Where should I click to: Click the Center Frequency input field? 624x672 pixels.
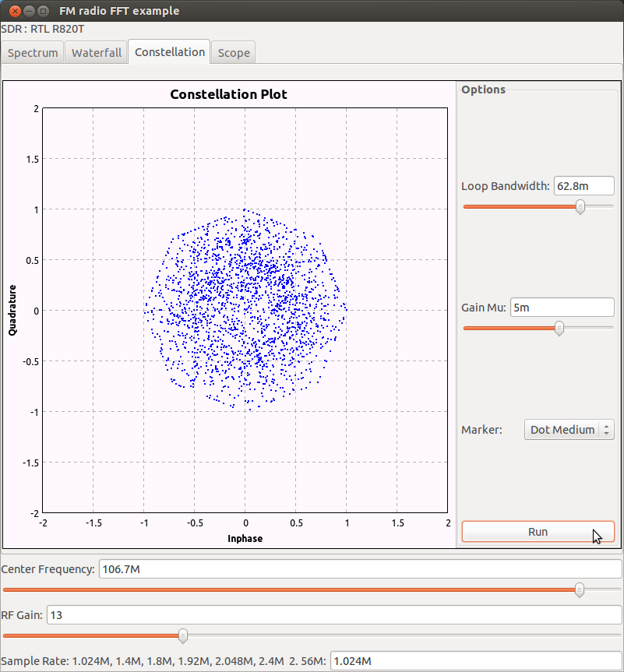pos(358,569)
